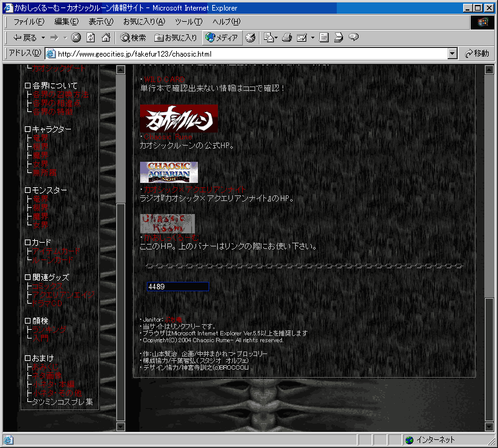Open the お気に入り (Favorites) menu
498x448 pixels.
click(144, 22)
